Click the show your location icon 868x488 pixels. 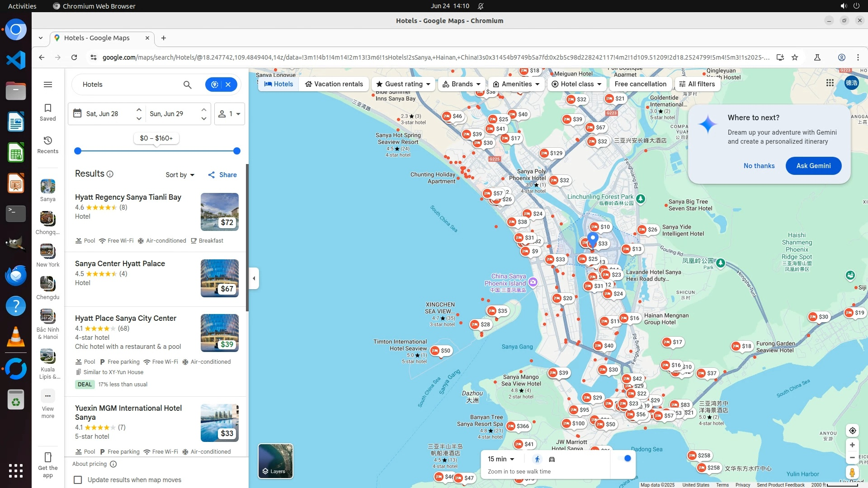[852, 431]
